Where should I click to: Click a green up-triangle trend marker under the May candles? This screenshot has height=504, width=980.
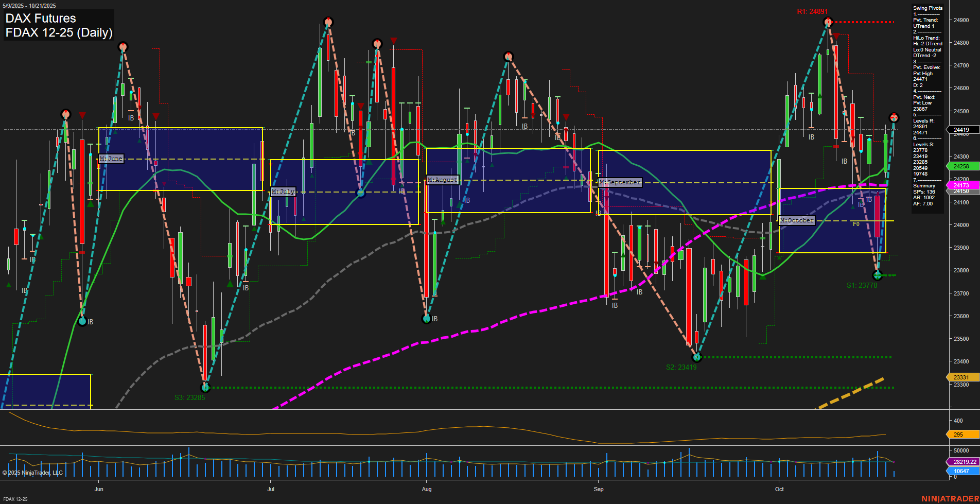point(8,284)
